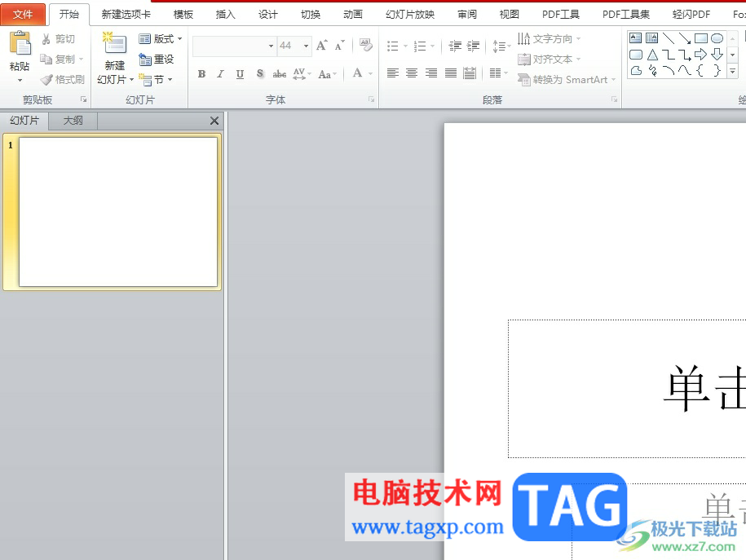746x560 pixels.
Task: Increase list indent level
Action: coord(473,46)
